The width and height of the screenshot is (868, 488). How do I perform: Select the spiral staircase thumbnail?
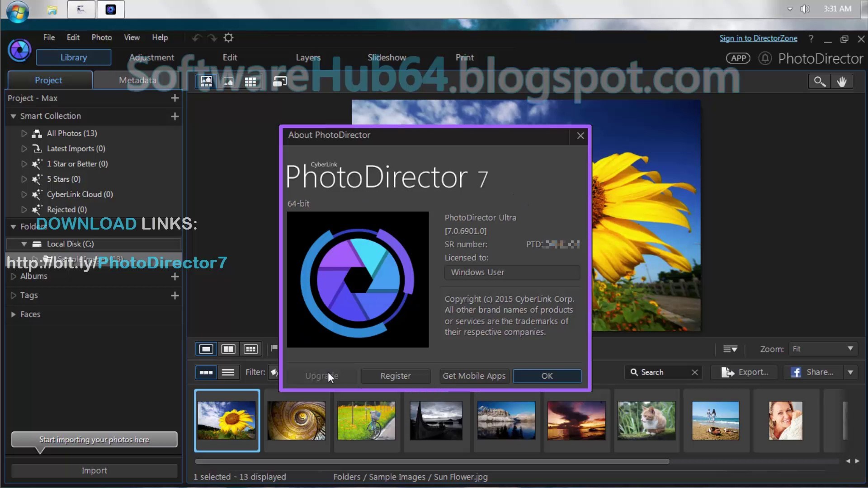pyautogui.click(x=297, y=421)
